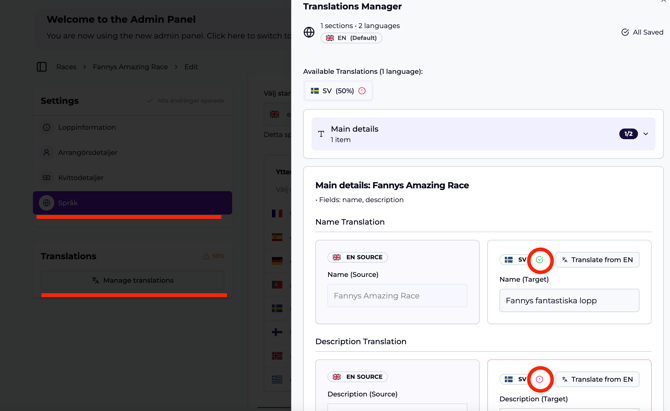The height and width of the screenshot is (411, 670).
Task: Click the text icon beside Main details
Action: (321, 134)
